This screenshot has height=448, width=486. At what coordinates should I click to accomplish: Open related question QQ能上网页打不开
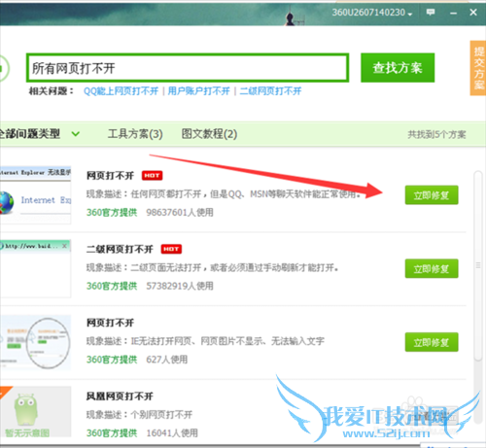click(x=121, y=91)
